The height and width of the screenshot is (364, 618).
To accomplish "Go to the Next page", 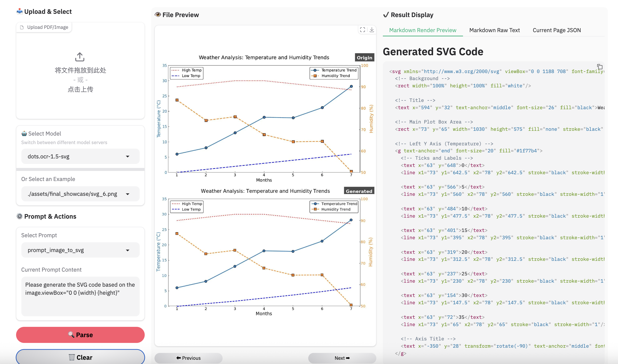I will click(342, 358).
